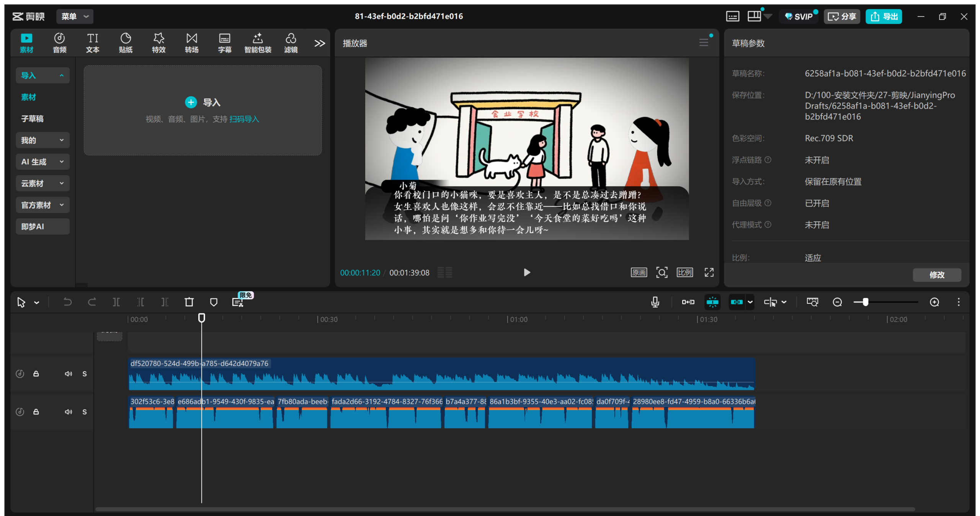The height and width of the screenshot is (516, 980).
Task: Expand the 云素材 sidebar section
Action: [x=42, y=183]
